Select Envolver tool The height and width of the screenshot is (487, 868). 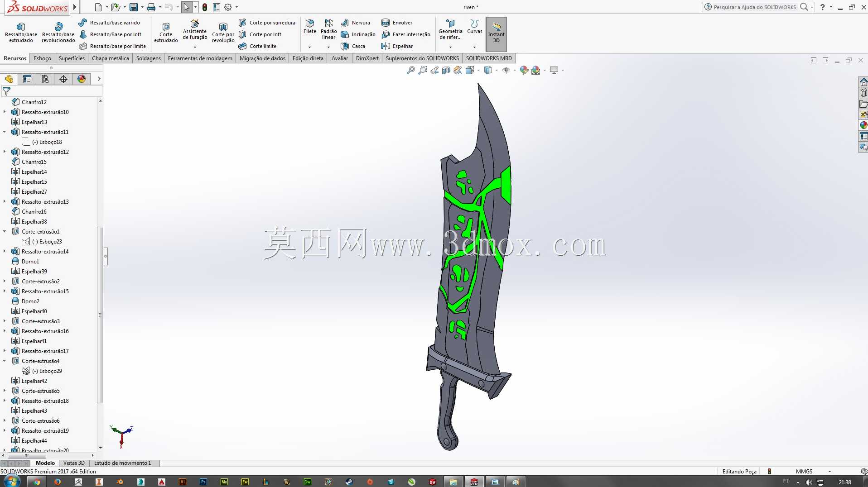click(x=397, y=23)
